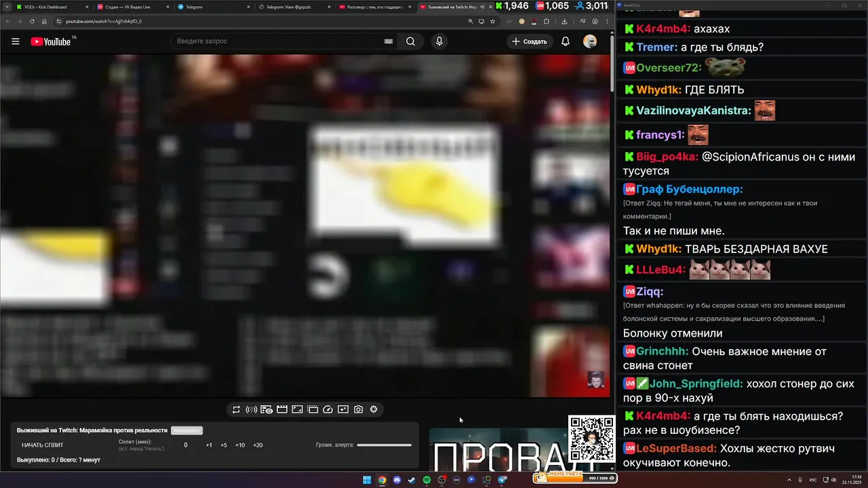Viewport: 868px width, 488px height.
Task: Click the sparkle frame icon in player toolbar
Action: (343, 409)
